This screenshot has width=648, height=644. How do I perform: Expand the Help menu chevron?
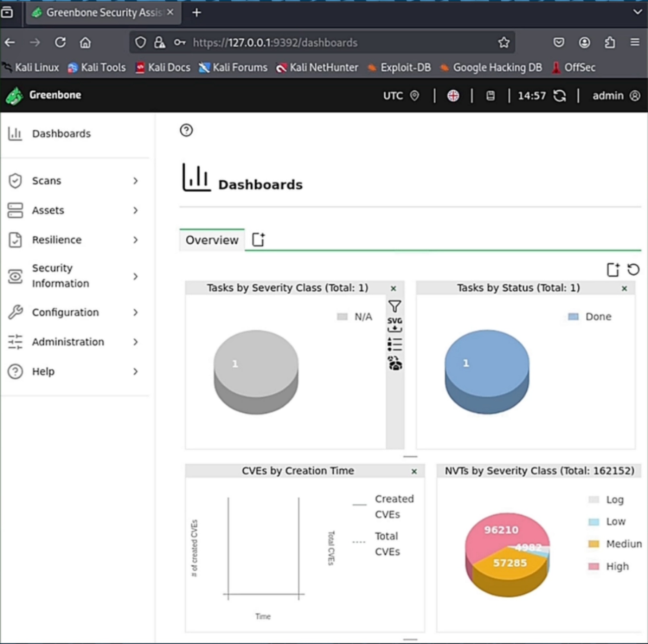(x=136, y=372)
